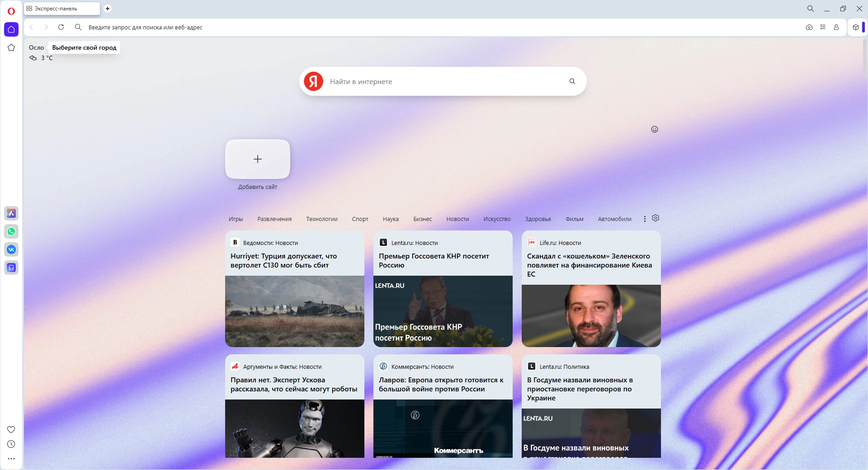Open VK messenger in the sidebar

(11, 249)
